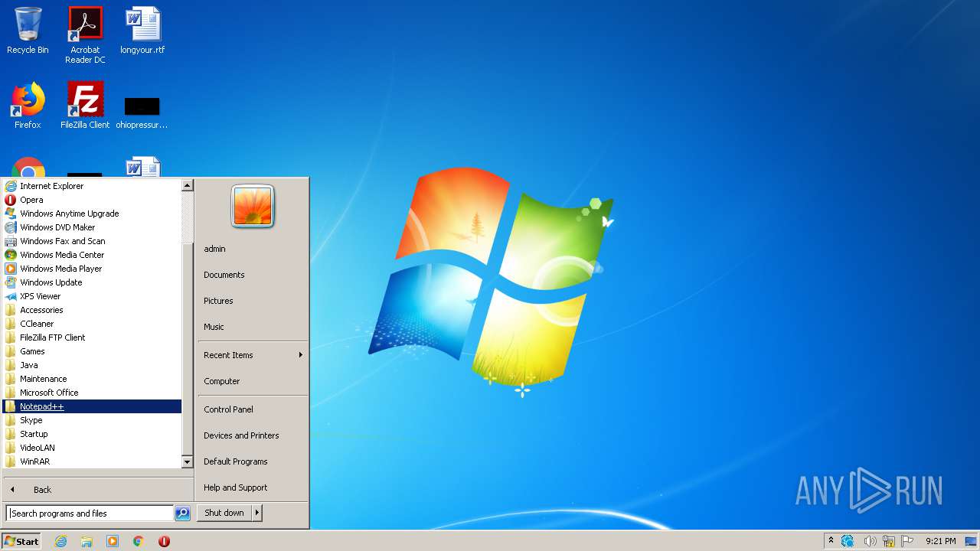Click the Opera taskbar icon
The height and width of the screenshot is (551, 980).
pos(164,541)
